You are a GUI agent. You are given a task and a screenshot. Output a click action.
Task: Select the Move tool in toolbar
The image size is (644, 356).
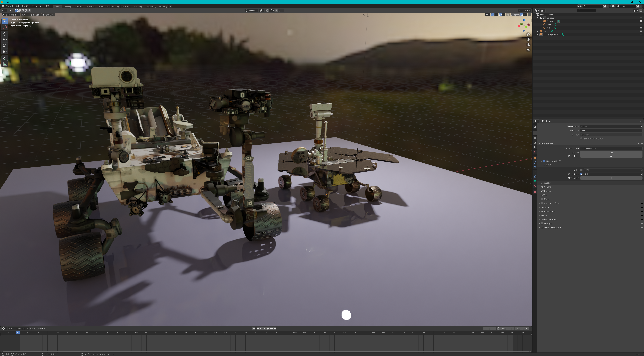click(5, 34)
